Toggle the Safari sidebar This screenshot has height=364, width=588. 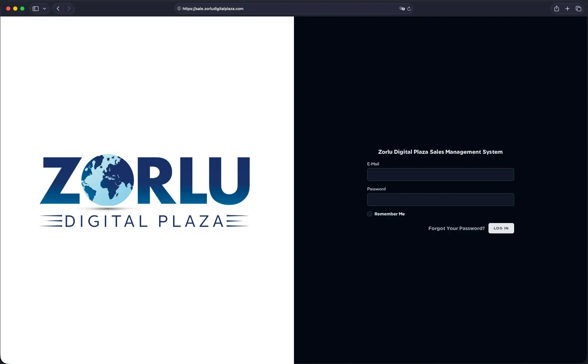click(35, 8)
